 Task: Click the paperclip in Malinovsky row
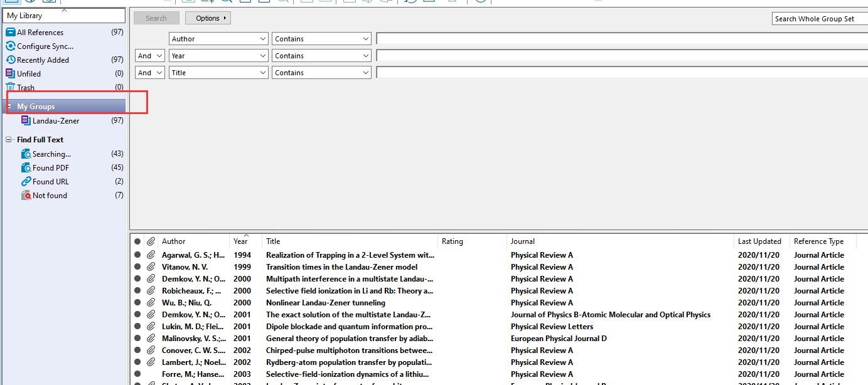point(151,339)
